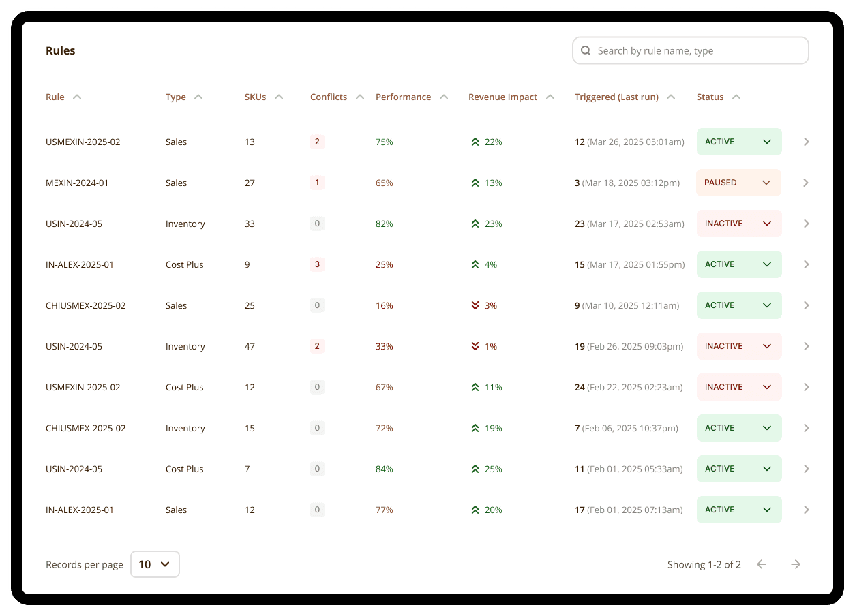Click Inventory type in the 15 SKUs row
Viewport: 855px width, 616px height.
[x=185, y=428]
